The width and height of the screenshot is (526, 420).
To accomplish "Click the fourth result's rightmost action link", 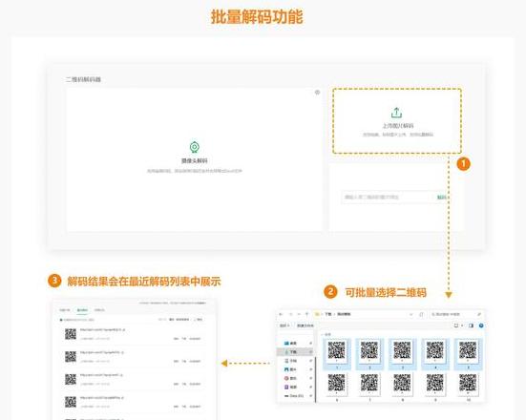I will click(x=195, y=407).
